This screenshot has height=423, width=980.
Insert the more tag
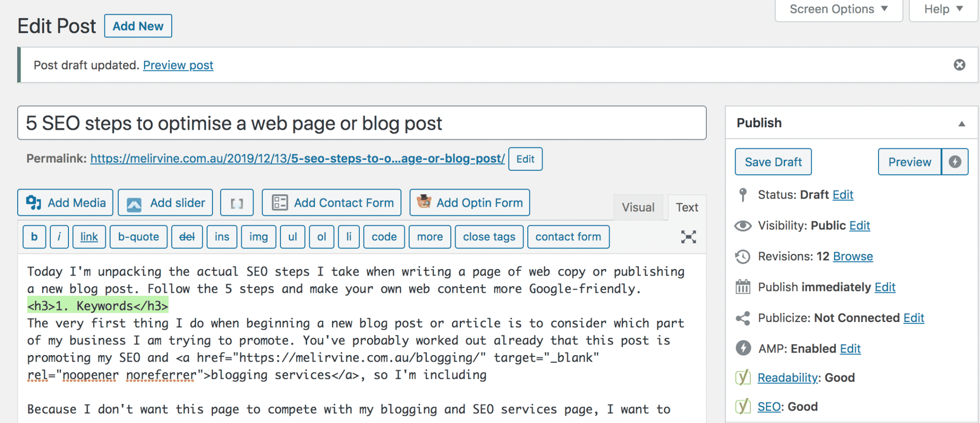[x=430, y=237]
